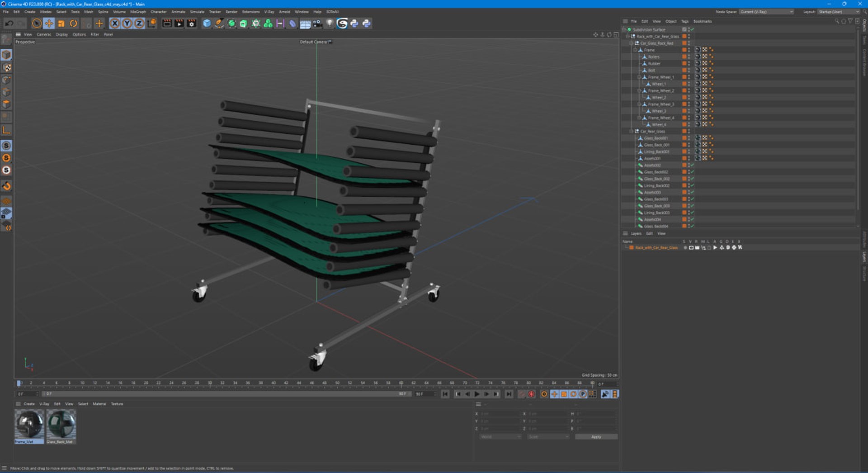Open the Layout dropdown
The image size is (868, 473).
point(838,12)
